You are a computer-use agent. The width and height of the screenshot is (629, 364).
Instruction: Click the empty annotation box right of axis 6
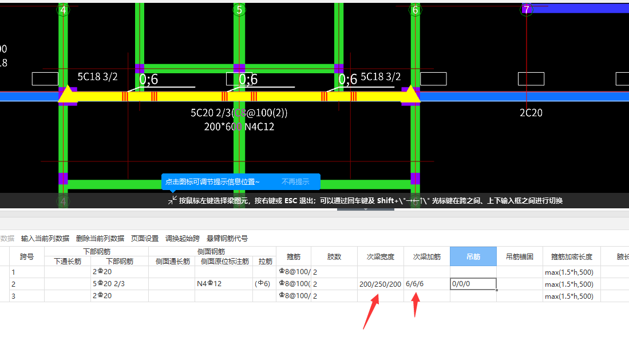coord(433,78)
